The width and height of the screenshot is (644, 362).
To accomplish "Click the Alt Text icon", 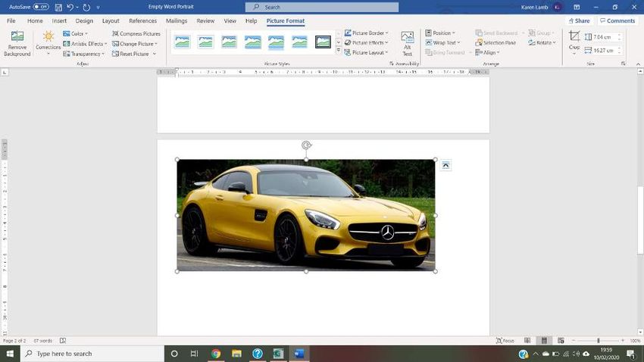I will tap(407, 43).
